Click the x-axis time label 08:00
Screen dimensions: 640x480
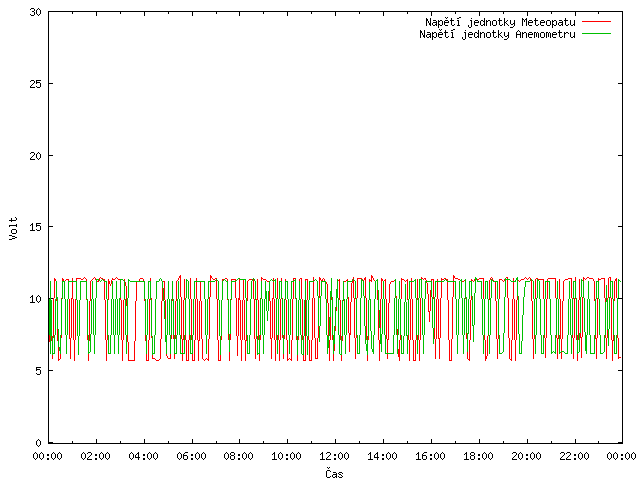pyautogui.click(x=239, y=456)
